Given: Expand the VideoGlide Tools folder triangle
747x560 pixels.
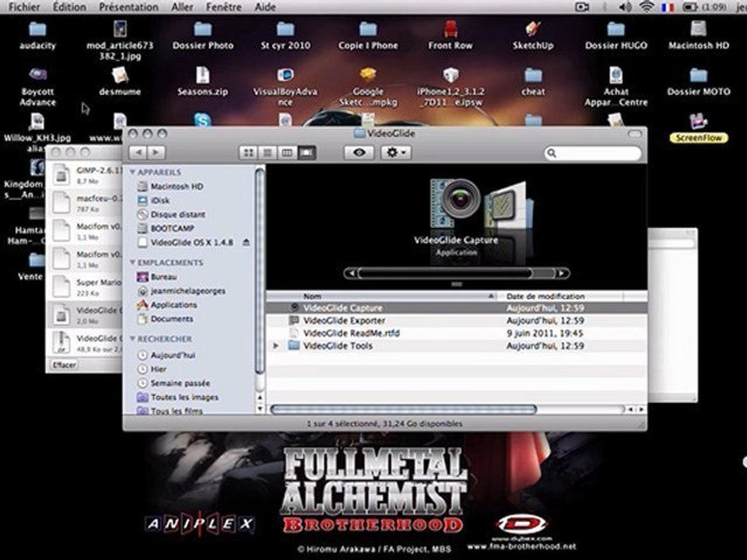Looking at the screenshot, I should click(x=275, y=345).
